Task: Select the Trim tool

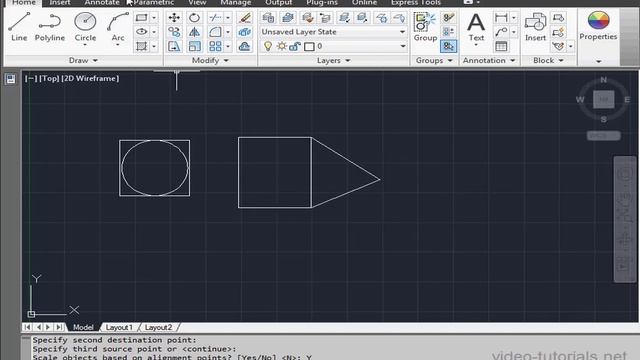Action: click(215, 18)
